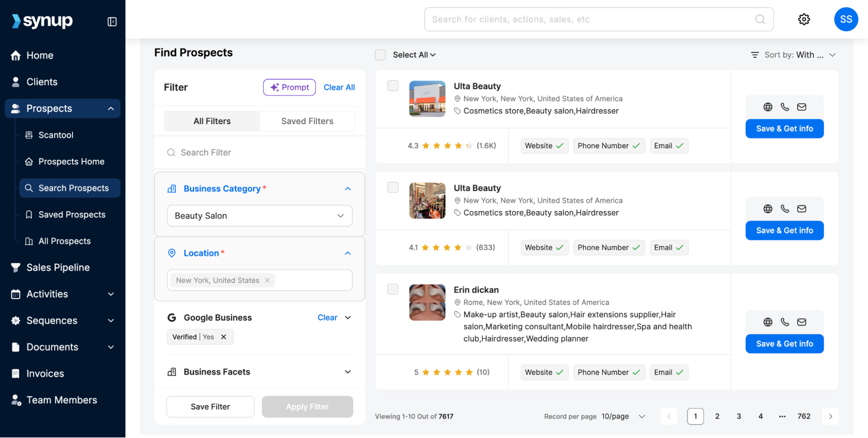Screen dimensions: 868x438
Task: Check the first Ulta Beauty result checkbox
Action: (x=393, y=86)
